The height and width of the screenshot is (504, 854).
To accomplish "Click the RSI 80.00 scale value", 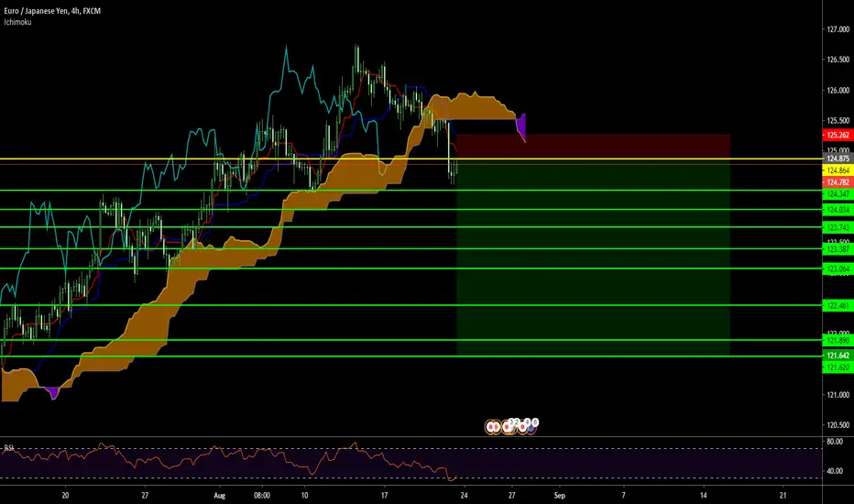I will tap(835, 442).
